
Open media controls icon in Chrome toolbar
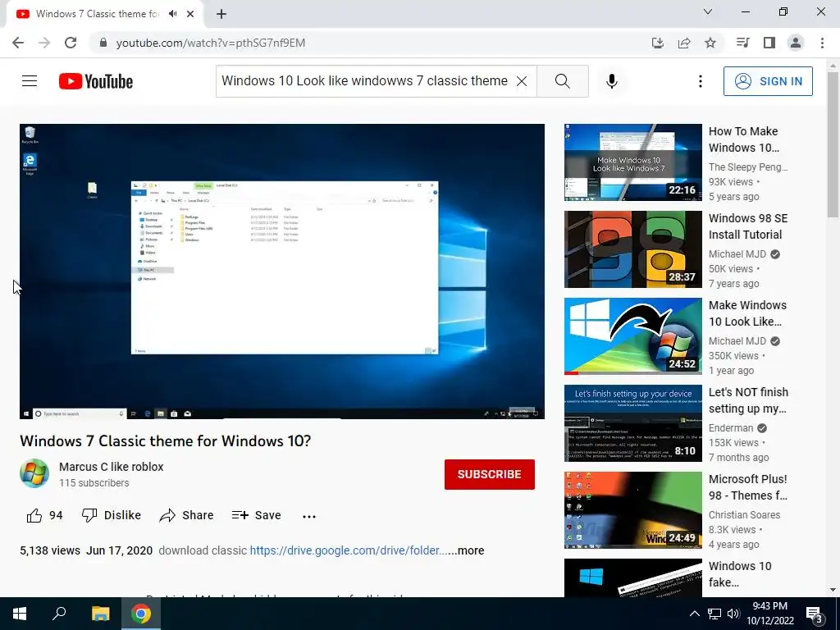tap(742, 43)
